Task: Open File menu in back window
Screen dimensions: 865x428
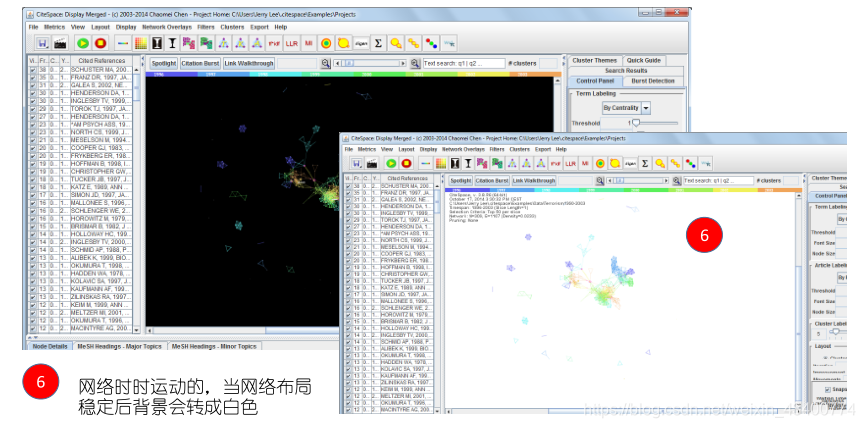Action: 34,27
